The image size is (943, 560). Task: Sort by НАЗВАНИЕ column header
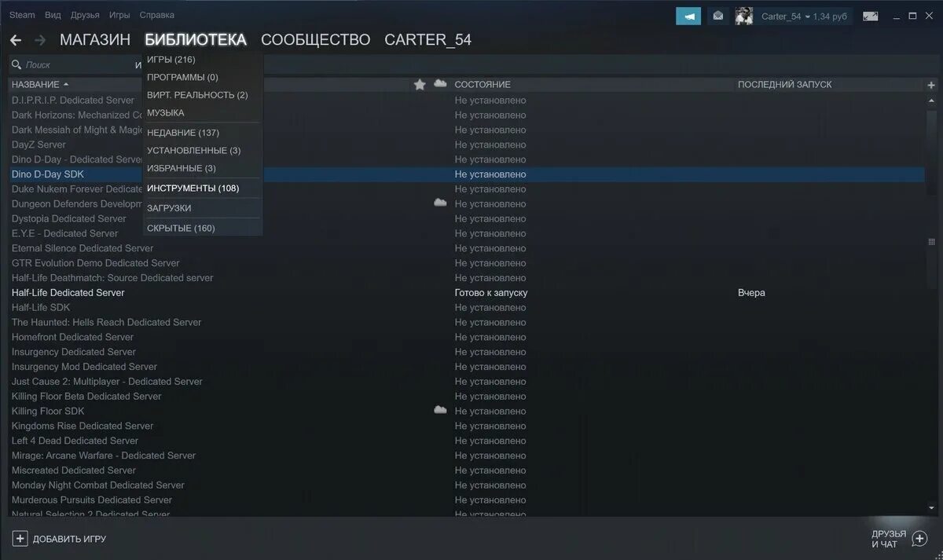pyautogui.click(x=40, y=84)
